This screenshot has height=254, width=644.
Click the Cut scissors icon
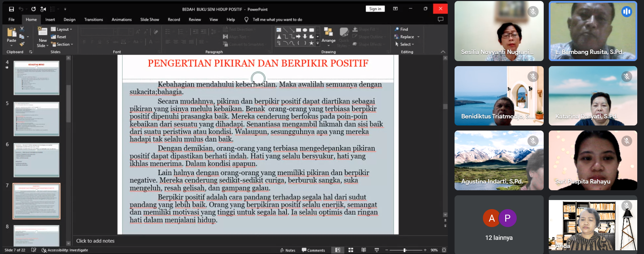point(22,29)
